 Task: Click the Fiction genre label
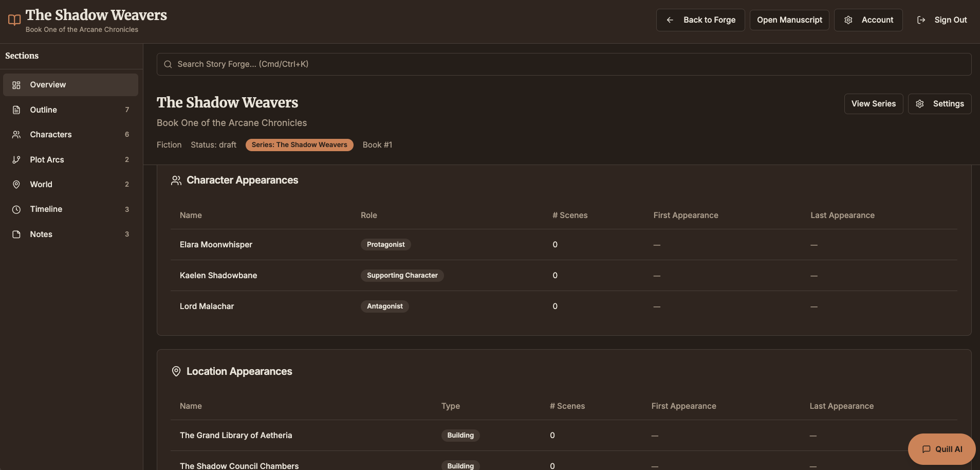point(169,145)
